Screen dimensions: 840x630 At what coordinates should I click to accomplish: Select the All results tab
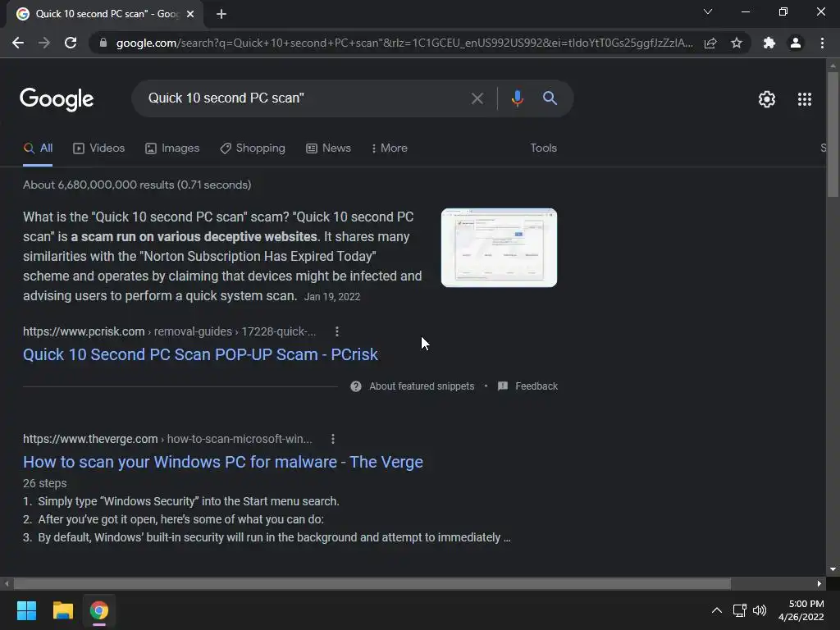[38, 148]
